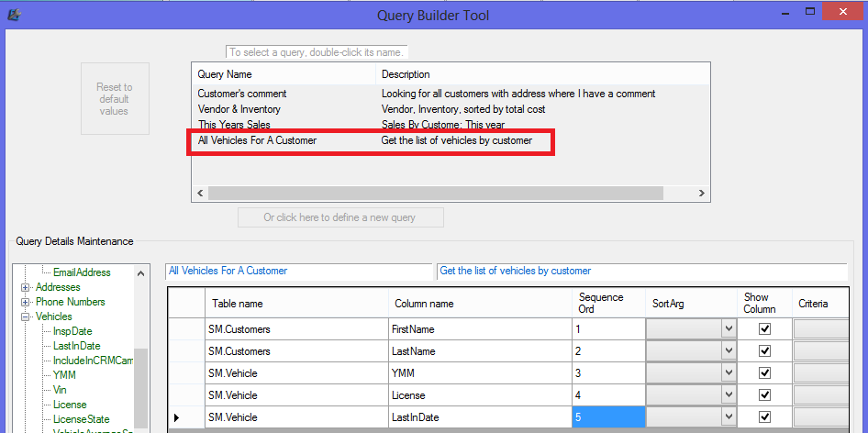Click query list scroll right arrow
This screenshot has width=868, height=433.
702,194
